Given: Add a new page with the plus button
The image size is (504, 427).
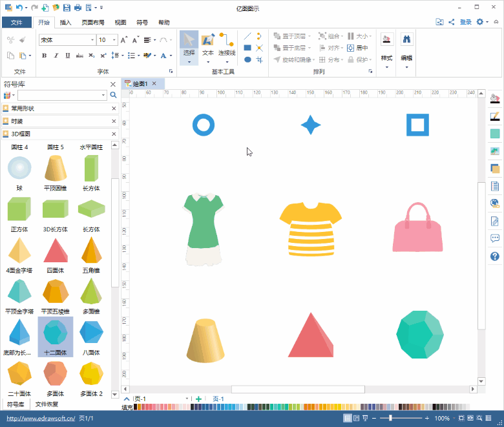Looking at the screenshot, I should pos(198,399).
